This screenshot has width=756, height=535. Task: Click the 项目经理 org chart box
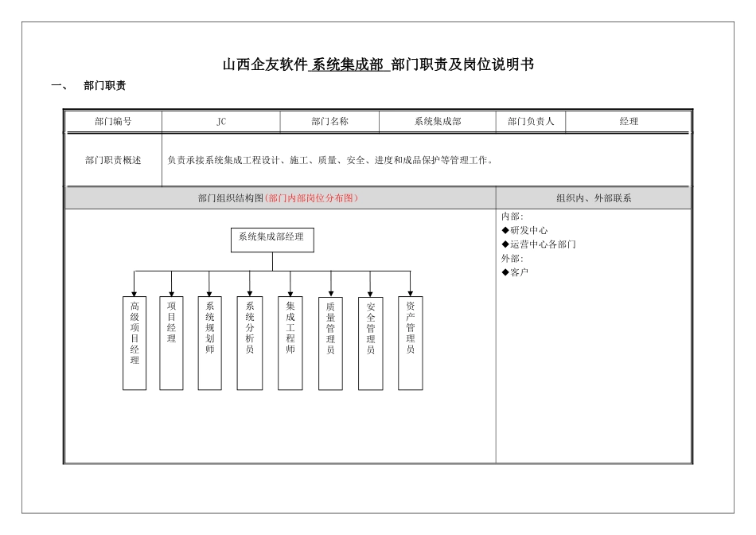172,343
